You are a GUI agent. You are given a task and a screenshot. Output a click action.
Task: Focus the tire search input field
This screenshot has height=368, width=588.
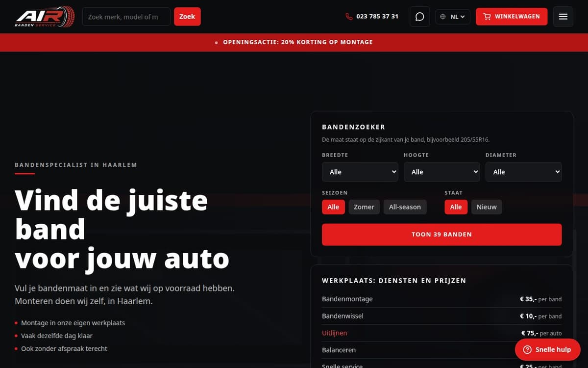click(x=126, y=16)
